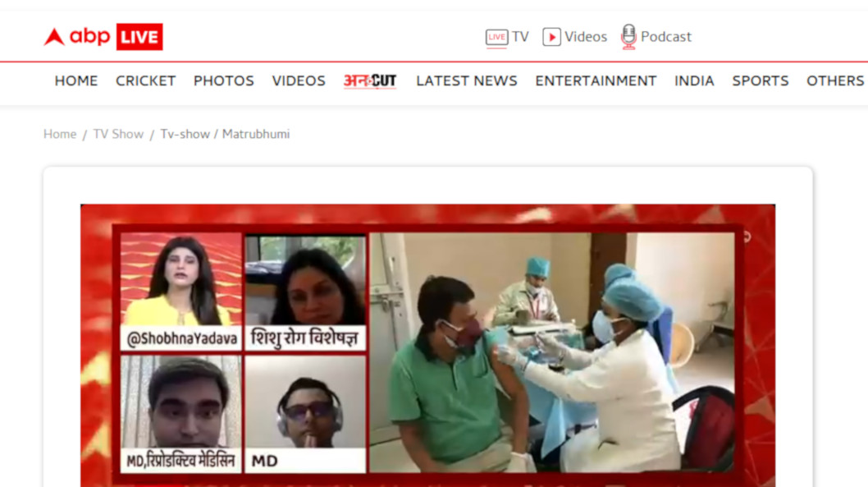Select the CRICKET menu item
Viewport: 868px width, 487px height.
tap(145, 80)
